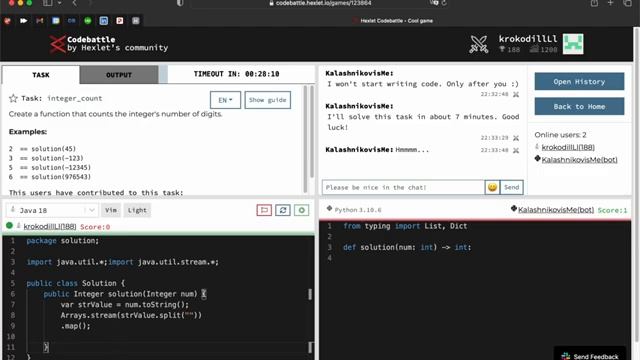Image resolution: width=640 pixels, height=360 pixels.
Task: Toggle Light editor theme
Action: [137, 210]
